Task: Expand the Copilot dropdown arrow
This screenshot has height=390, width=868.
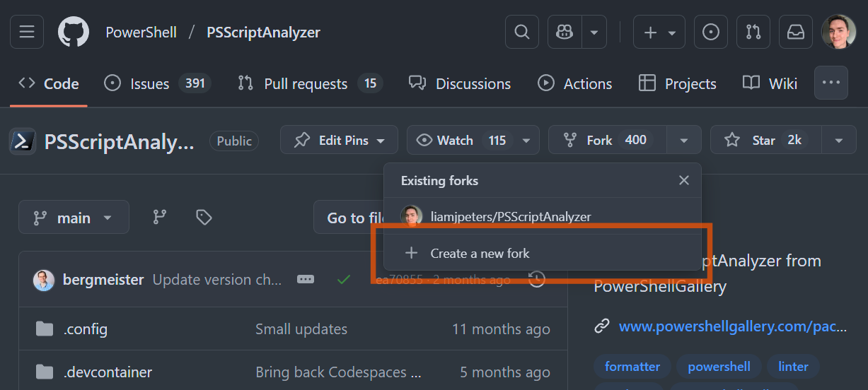Action: coord(594,32)
